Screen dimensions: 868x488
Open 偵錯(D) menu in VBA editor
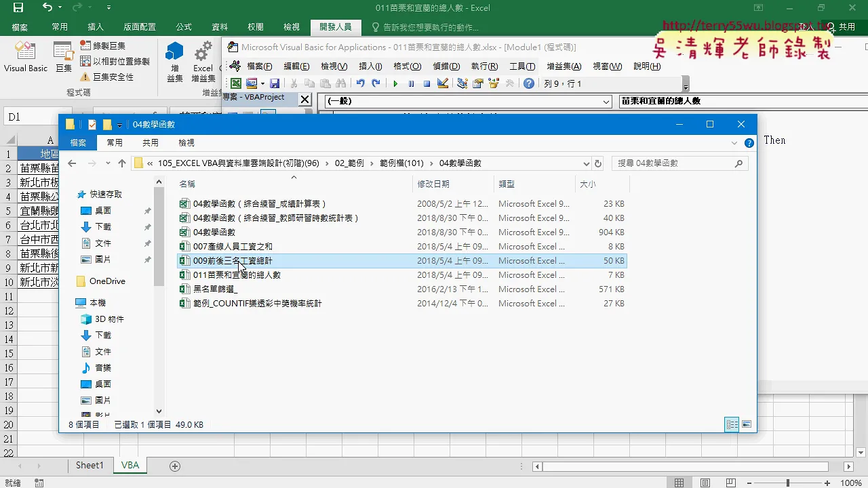coord(446,66)
